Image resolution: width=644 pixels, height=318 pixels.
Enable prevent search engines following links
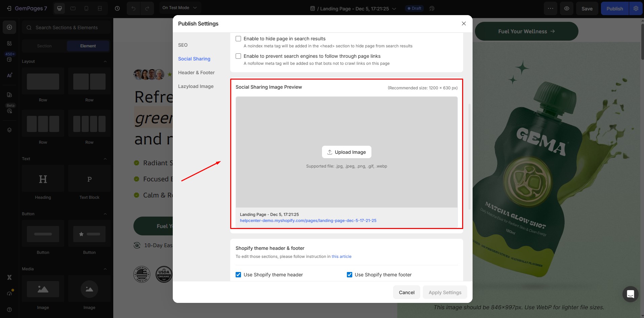point(238,56)
